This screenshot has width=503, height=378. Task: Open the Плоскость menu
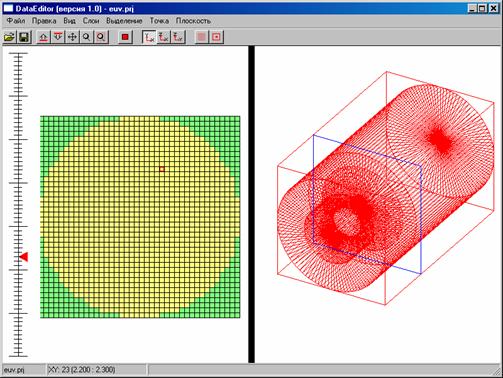(x=193, y=21)
